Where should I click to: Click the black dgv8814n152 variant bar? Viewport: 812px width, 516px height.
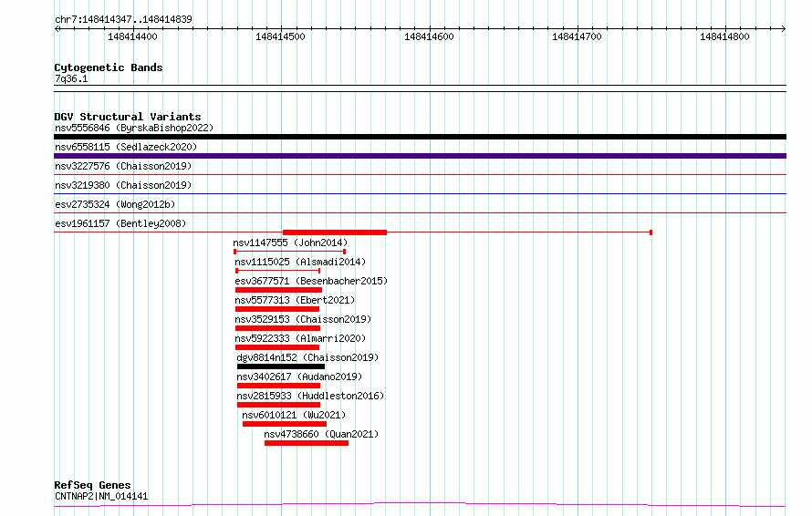pos(280,366)
